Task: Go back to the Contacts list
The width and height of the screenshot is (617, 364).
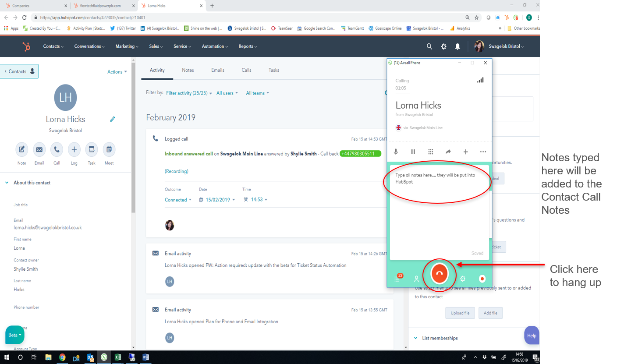Action: [19, 71]
